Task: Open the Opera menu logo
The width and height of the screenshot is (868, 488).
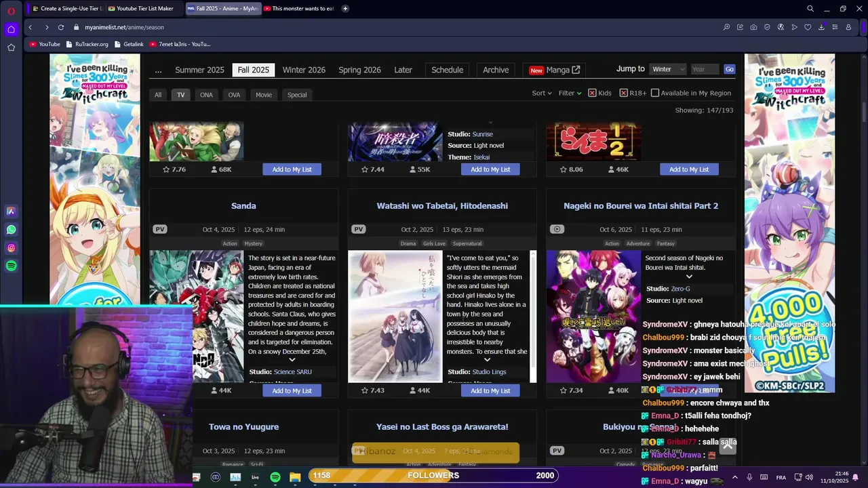Action: tap(11, 10)
